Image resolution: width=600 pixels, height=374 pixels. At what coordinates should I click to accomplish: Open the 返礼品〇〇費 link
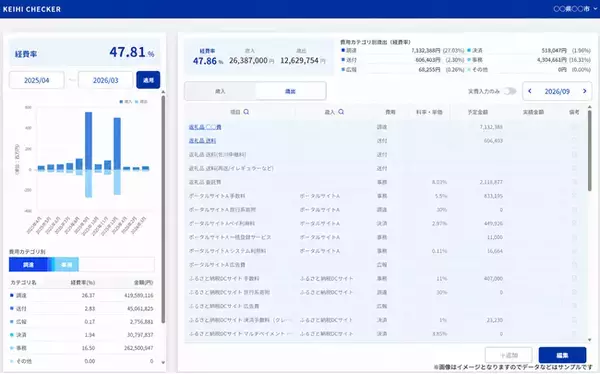(205, 127)
